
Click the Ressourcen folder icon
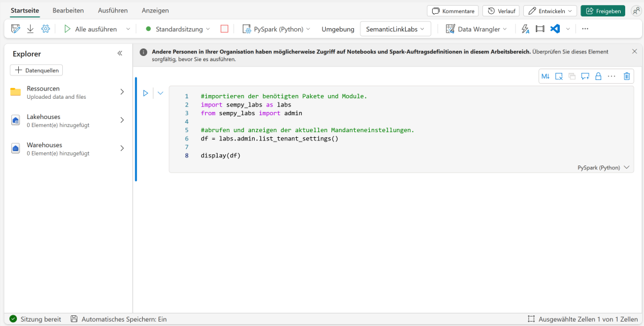tap(16, 92)
